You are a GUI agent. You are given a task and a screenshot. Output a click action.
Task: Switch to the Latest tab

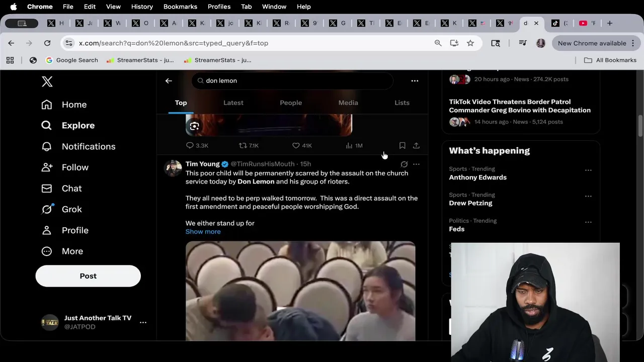coord(233,103)
